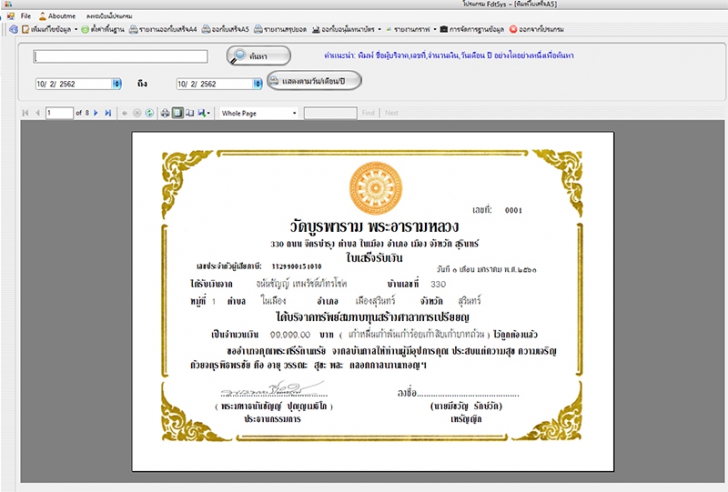The height and width of the screenshot is (492, 728).
Task: Open the A5 receipt printing item
Action: 226,29
